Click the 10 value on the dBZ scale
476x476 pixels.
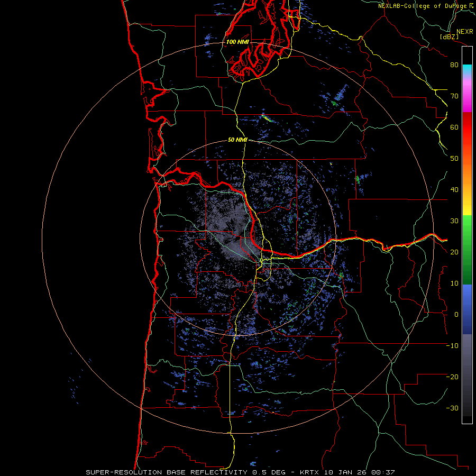pos(454,283)
